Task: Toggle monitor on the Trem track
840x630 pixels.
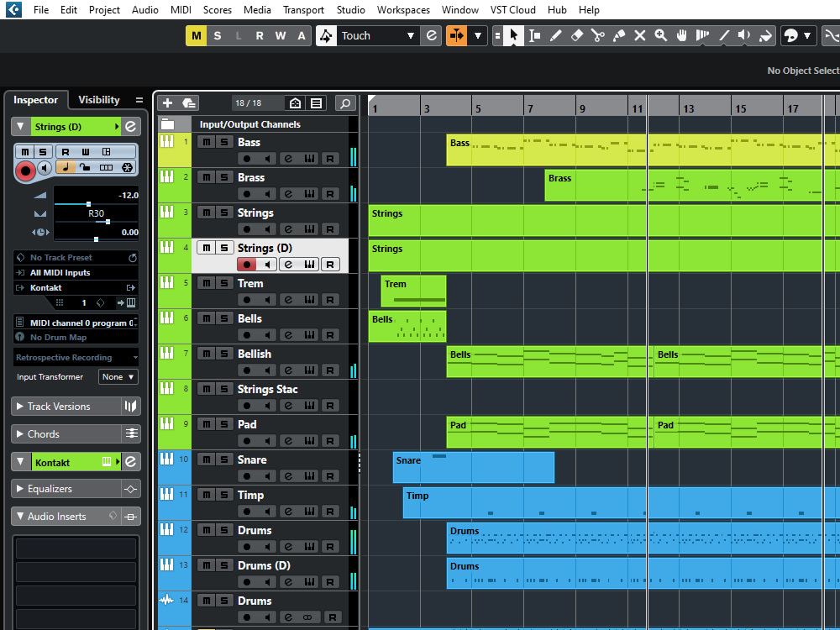Action: click(x=267, y=300)
